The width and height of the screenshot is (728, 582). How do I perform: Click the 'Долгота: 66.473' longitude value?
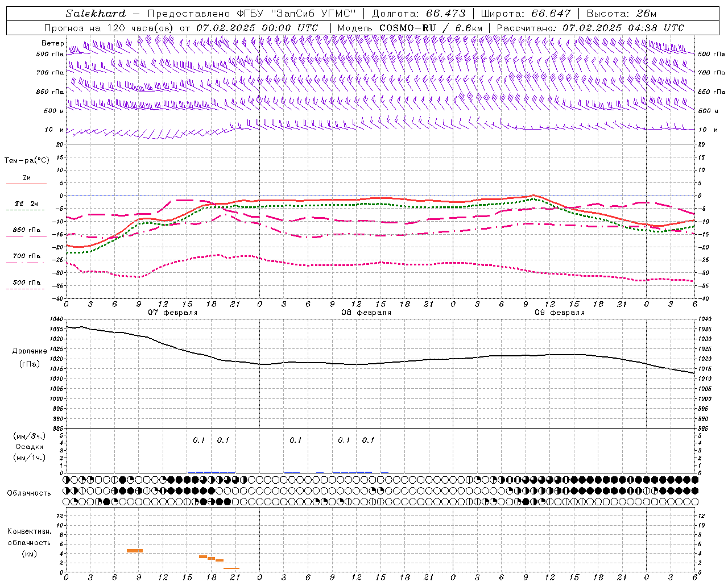coord(419,14)
